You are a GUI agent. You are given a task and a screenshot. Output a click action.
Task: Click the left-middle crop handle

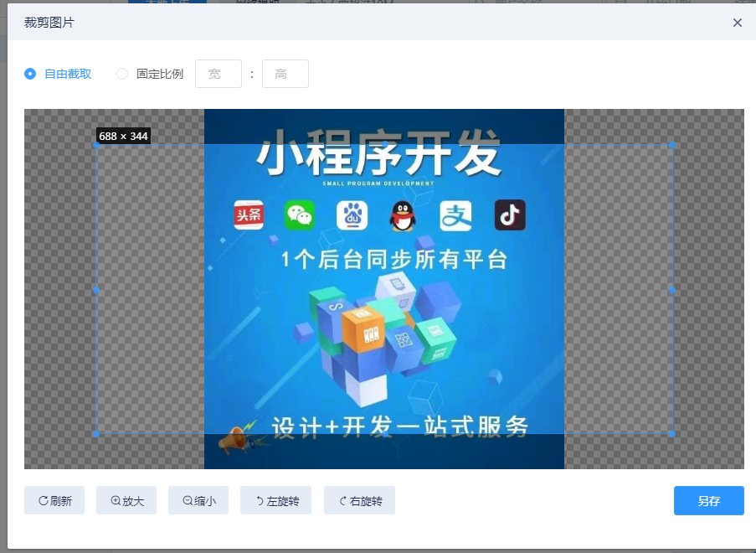[x=96, y=290]
